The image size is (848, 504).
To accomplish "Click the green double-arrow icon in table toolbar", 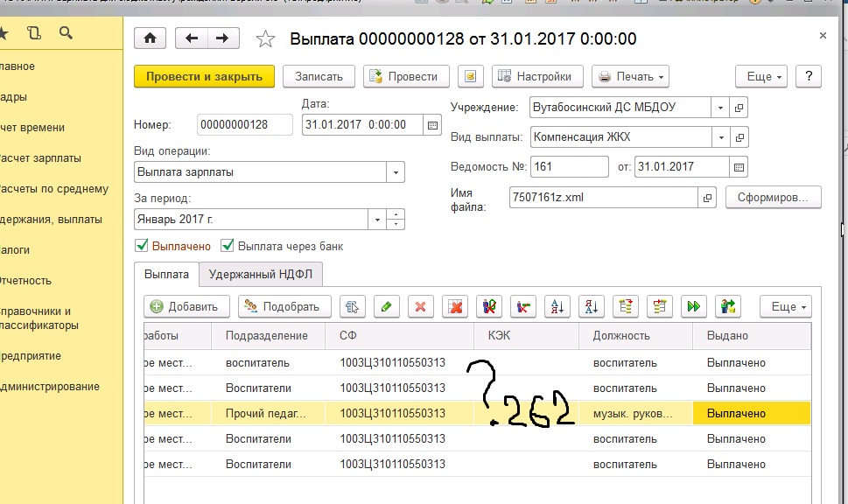I will pos(694,306).
